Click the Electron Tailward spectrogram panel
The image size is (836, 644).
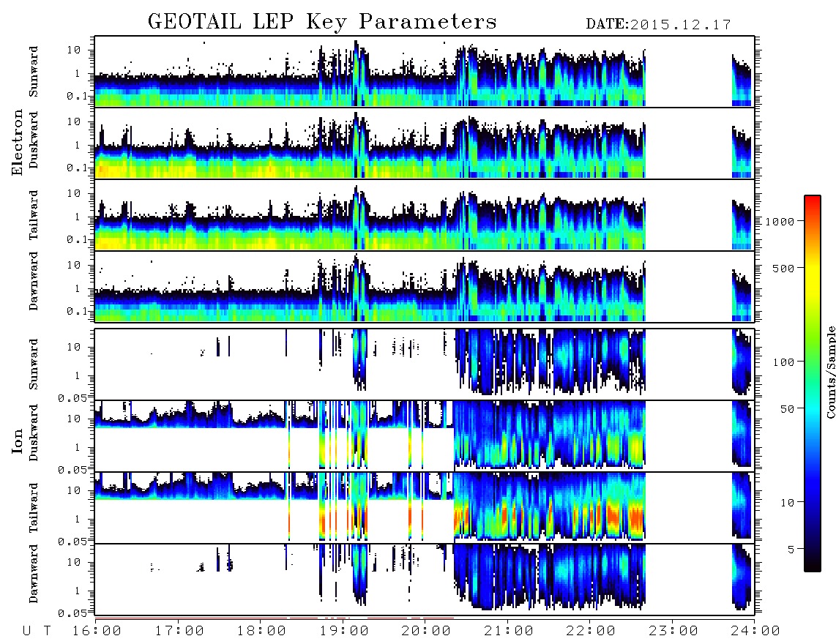click(x=425, y=215)
